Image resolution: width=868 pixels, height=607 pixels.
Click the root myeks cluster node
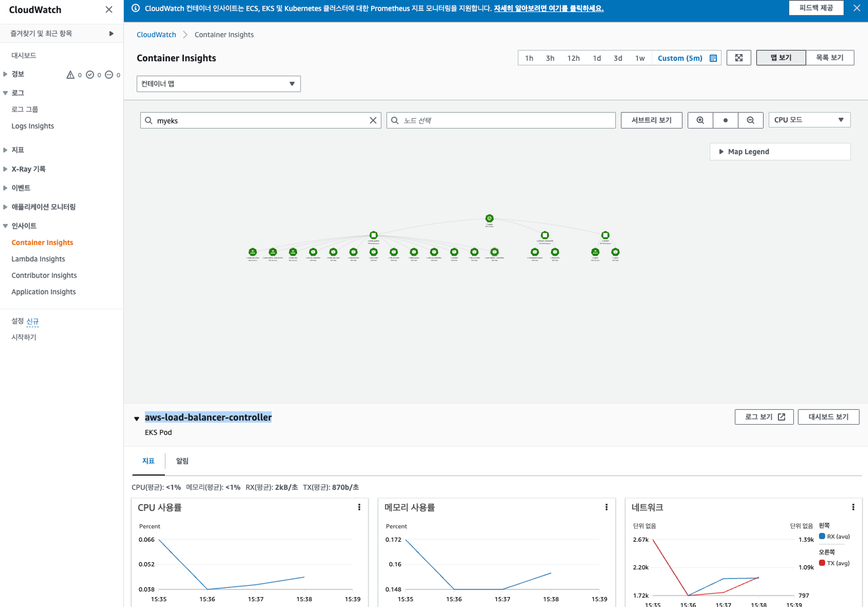(x=489, y=218)
